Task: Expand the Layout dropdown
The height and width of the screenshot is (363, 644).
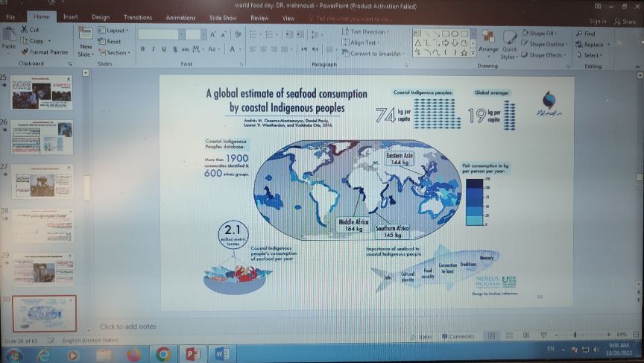Action: (116, 31)
